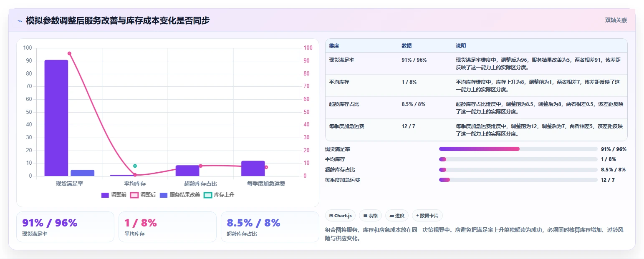Click the 现货满足率 progress bar
The width and height of the screenshot is (644, 259).
pos(518,149)
